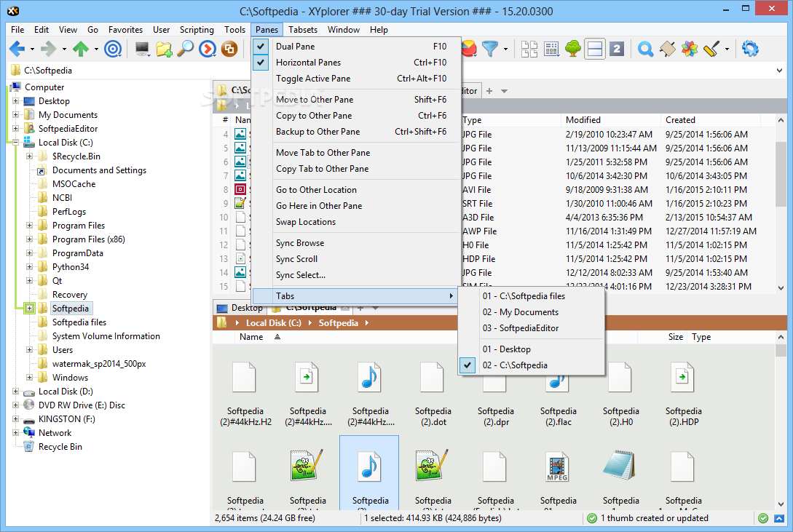
Task: Click the Softpedia breadcrumb in lower pane
Action: [x=339, y=323]
